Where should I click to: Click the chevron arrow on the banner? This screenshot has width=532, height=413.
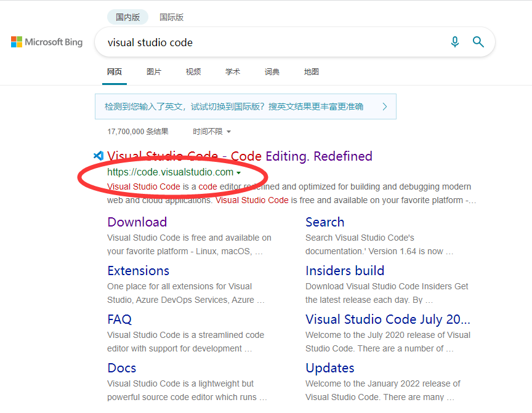[385, 106]
